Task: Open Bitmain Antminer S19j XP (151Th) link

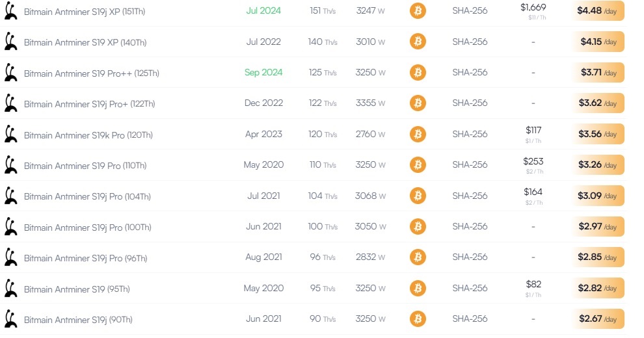Action: [x=85, y=12]
